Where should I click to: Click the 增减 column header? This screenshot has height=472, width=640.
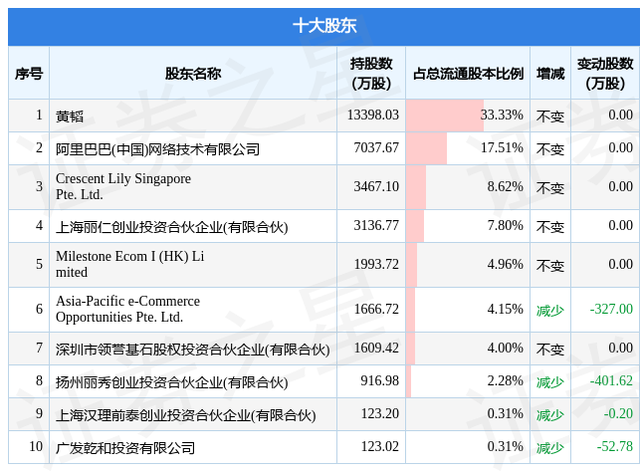tap(550, 73)
